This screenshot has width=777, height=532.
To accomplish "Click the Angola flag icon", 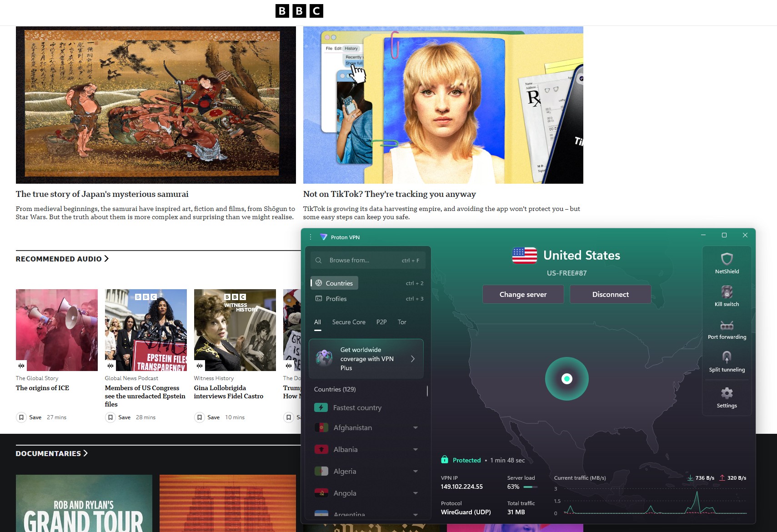I will [321, 493].
